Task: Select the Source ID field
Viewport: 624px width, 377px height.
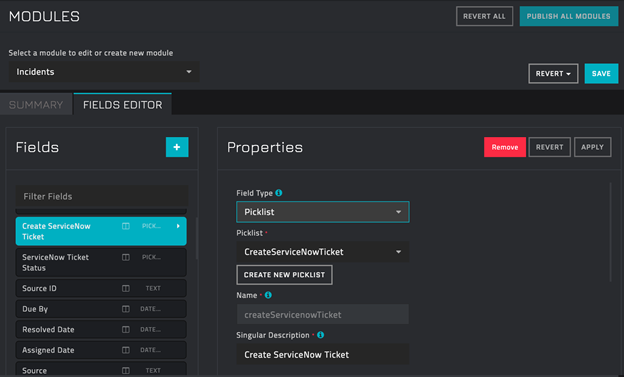Action: point(101,288)
